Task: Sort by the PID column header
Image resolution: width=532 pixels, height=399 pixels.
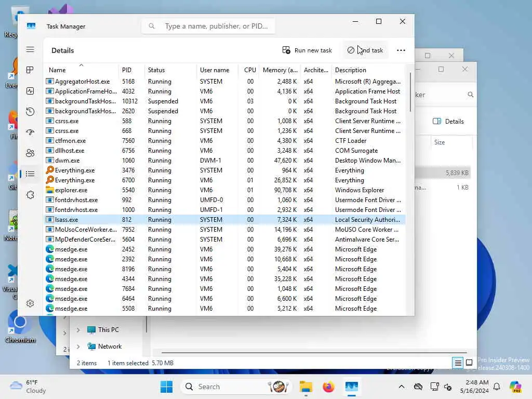Action: pyautogui.click(x=131, y=70)
